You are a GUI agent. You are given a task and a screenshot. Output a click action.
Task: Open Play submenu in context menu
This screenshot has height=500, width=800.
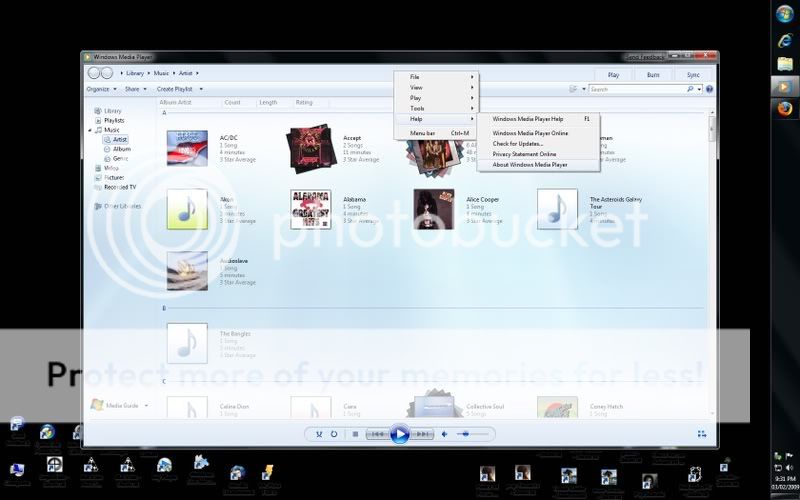pyautogui.click(x=436, y=98)
